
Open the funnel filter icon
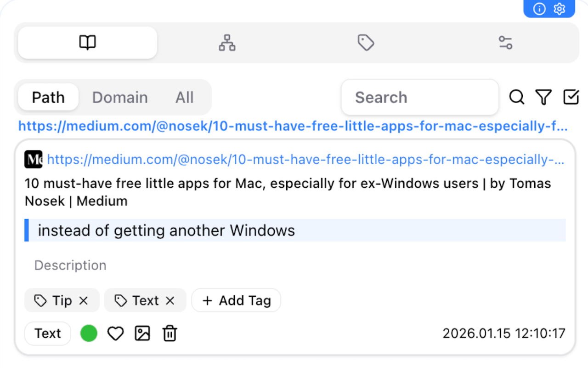point(543,97)
